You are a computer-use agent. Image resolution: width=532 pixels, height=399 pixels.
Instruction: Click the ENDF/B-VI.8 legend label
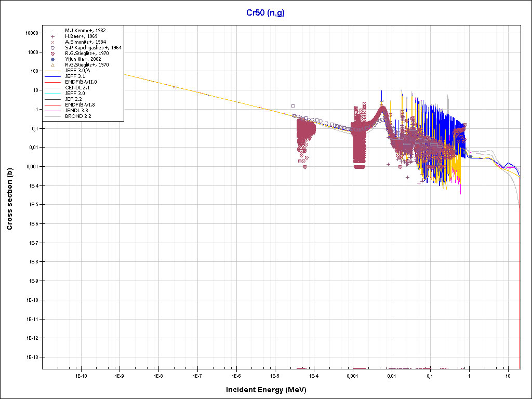[80, 105]
